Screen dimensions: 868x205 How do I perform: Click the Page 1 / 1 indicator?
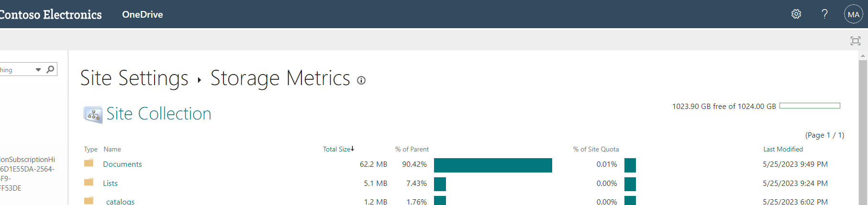824,135
